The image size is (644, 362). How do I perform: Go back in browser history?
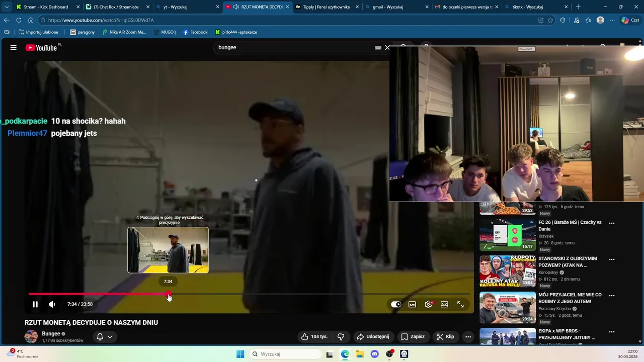pos(7,20)
